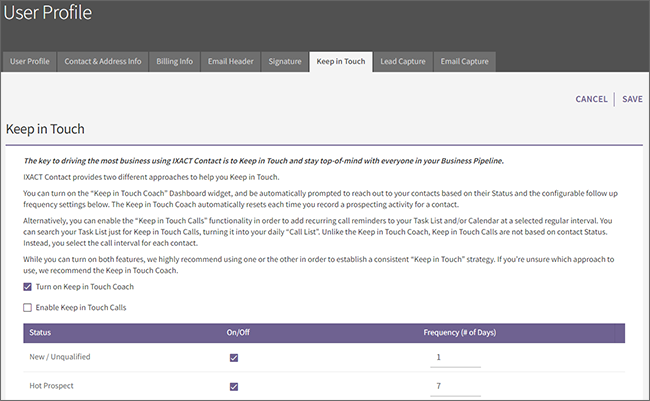Image resolution: width=650 pixels, height=401 pixels.
Task: Open the Billing Info tab
Action: 175,61
